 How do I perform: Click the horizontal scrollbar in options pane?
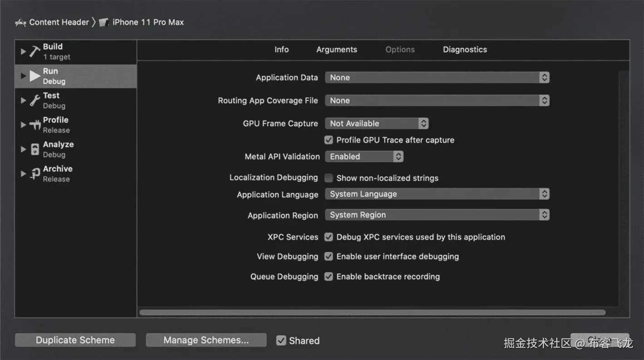[x=372, y=312]
